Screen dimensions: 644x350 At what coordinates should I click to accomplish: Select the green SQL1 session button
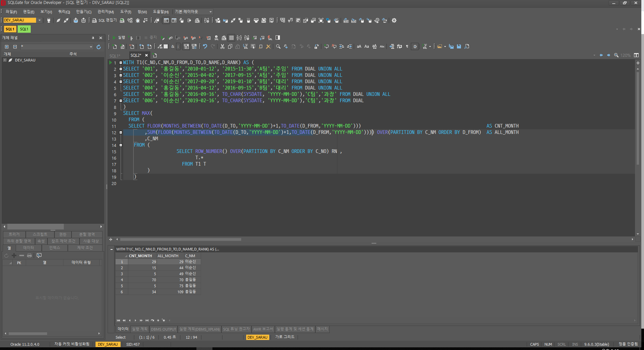coord(24,29)
